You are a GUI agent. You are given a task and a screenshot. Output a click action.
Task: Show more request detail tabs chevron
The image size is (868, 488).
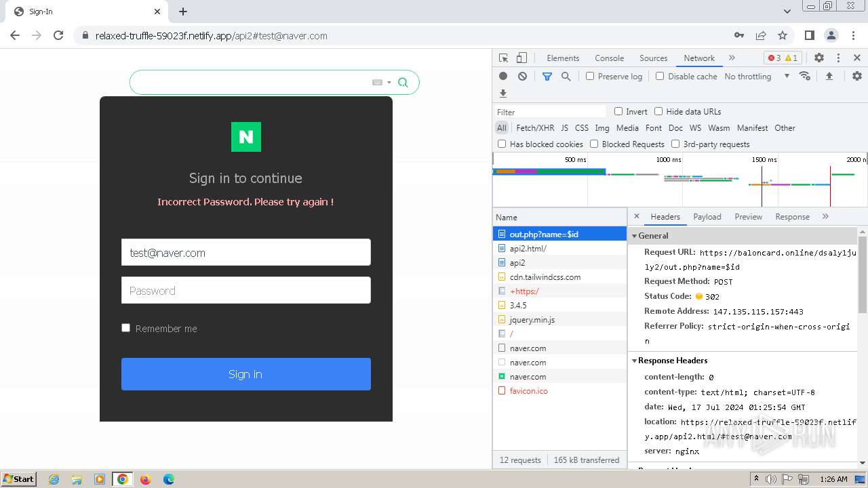825,216
